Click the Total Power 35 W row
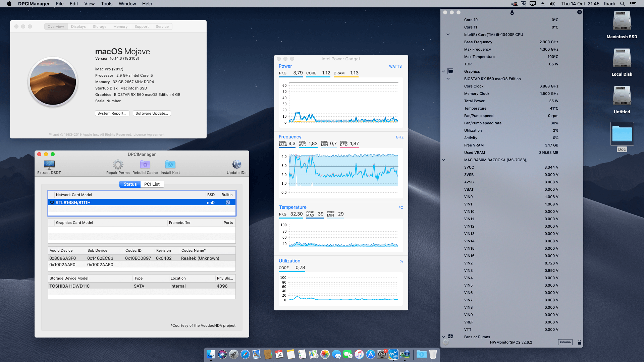The image size is (644, 362). coord(512,101)
